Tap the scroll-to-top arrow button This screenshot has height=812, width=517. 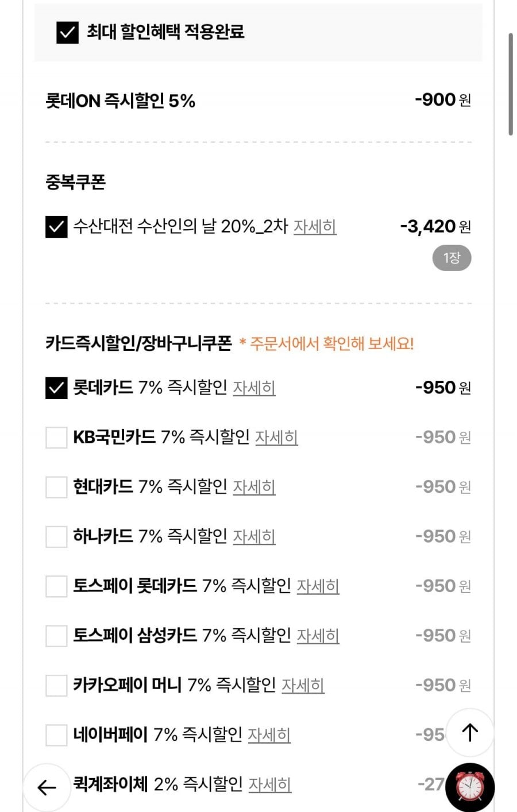[469, 732]
